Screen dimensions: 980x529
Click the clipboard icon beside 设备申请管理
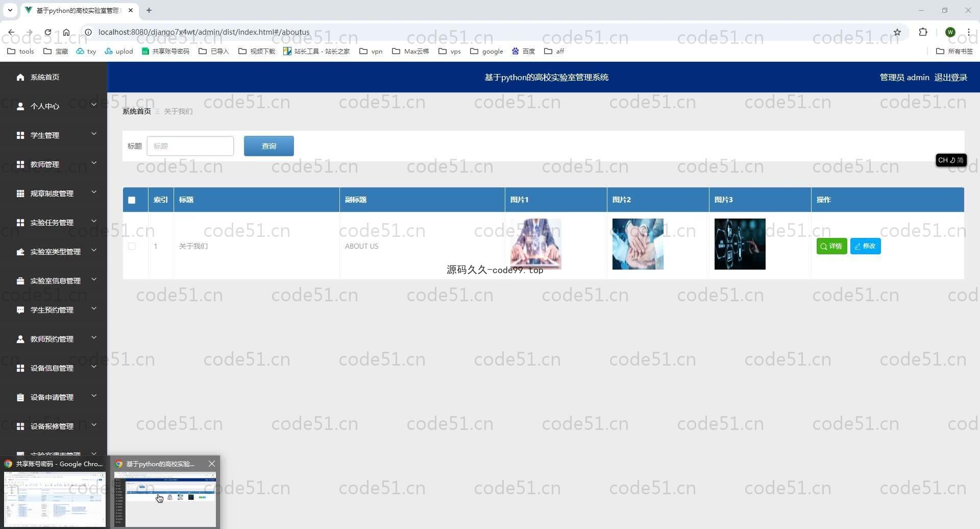click(x=20, y=397)
